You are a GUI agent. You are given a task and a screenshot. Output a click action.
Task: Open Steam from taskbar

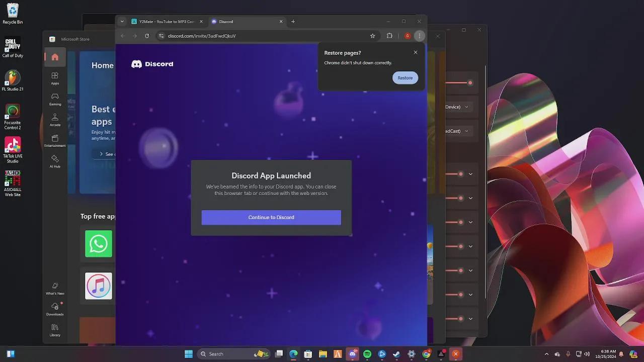tap(396, 354)
